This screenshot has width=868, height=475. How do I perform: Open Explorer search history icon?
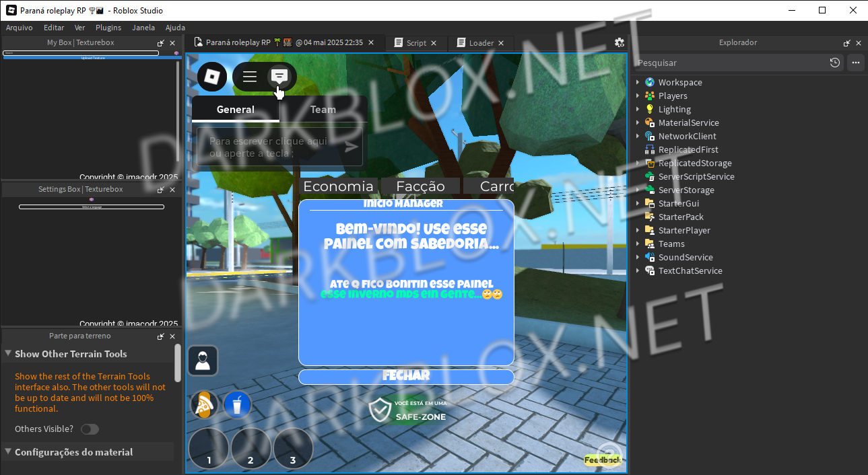835,63
